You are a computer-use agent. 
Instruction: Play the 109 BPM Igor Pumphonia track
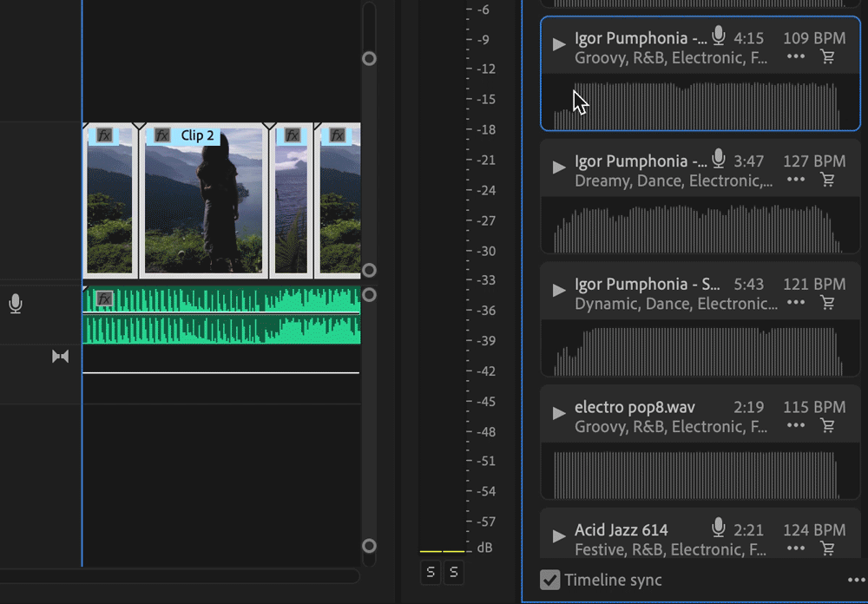coord(559,43)
